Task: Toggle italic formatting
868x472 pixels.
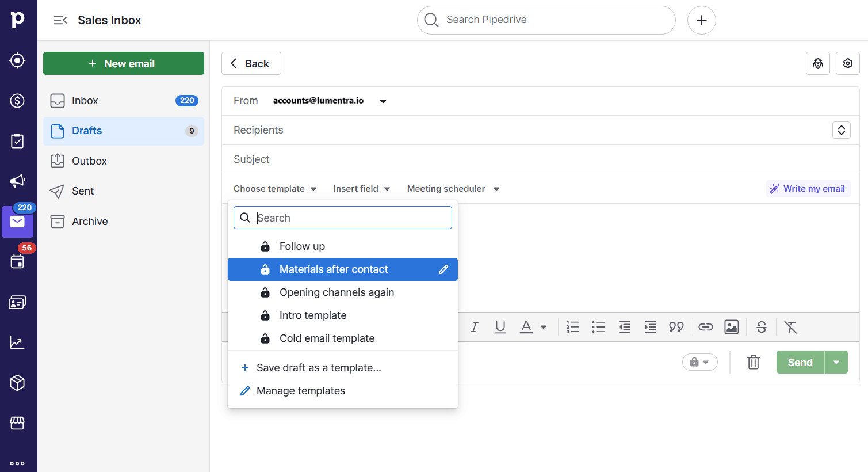Action: pos(474,327)
